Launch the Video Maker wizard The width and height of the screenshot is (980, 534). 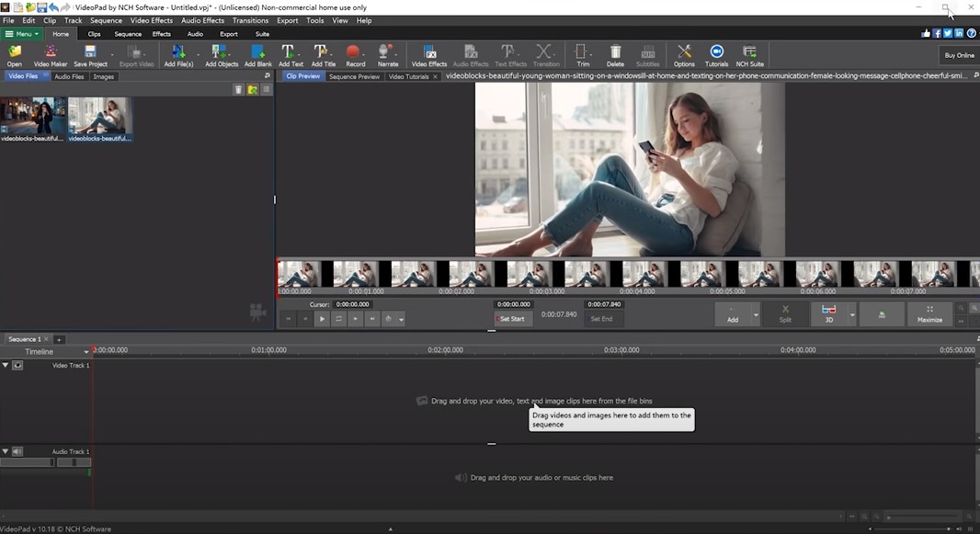point(51,55)
